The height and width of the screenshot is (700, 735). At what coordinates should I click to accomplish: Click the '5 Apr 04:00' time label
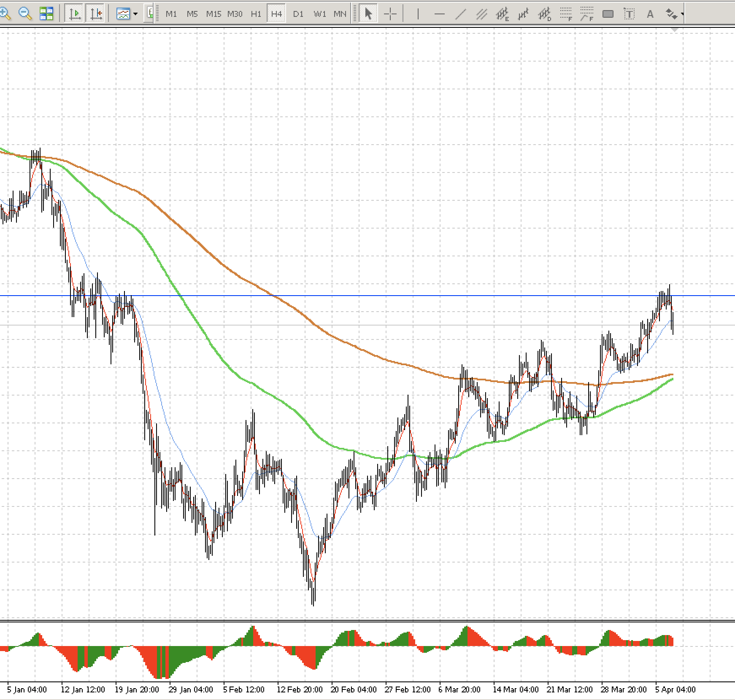676,689
